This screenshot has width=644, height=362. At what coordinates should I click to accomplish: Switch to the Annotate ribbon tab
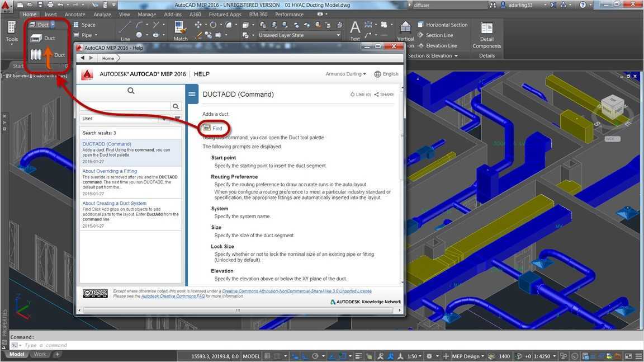pos(75,15)
